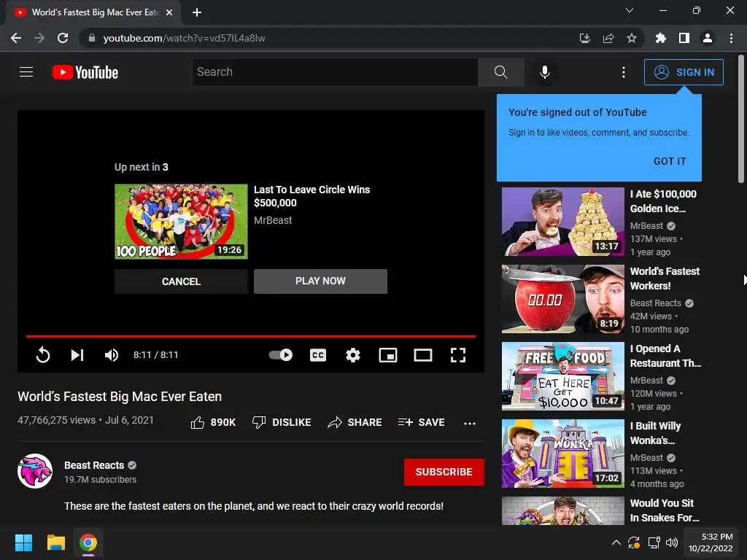View site info padlock icon
The height and width of the screenshot is (560, 747).
coord(92,38)
